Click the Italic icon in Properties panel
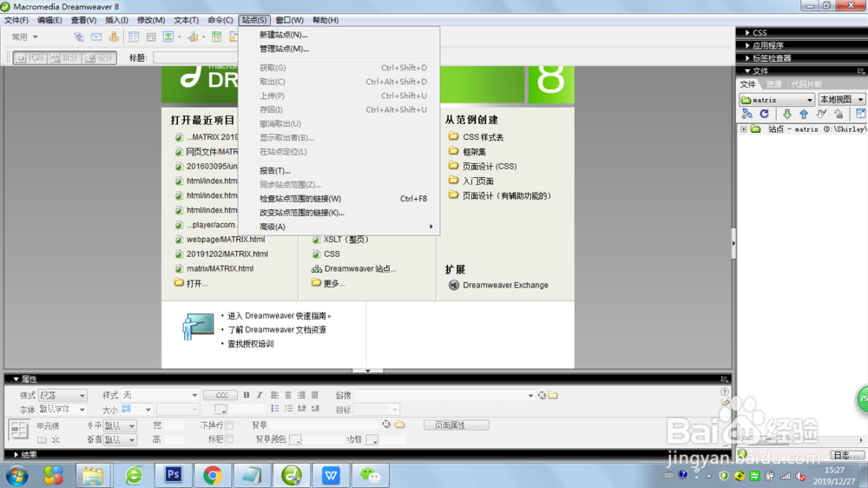The height and width of the screenshot is (488, 868). pyautogui.click(x=259, y=395)
